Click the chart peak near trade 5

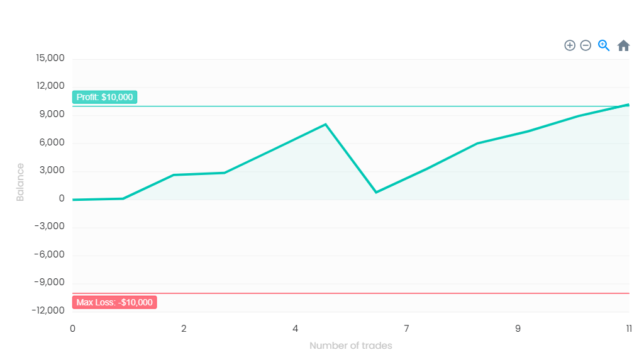[x=325, y=124]
